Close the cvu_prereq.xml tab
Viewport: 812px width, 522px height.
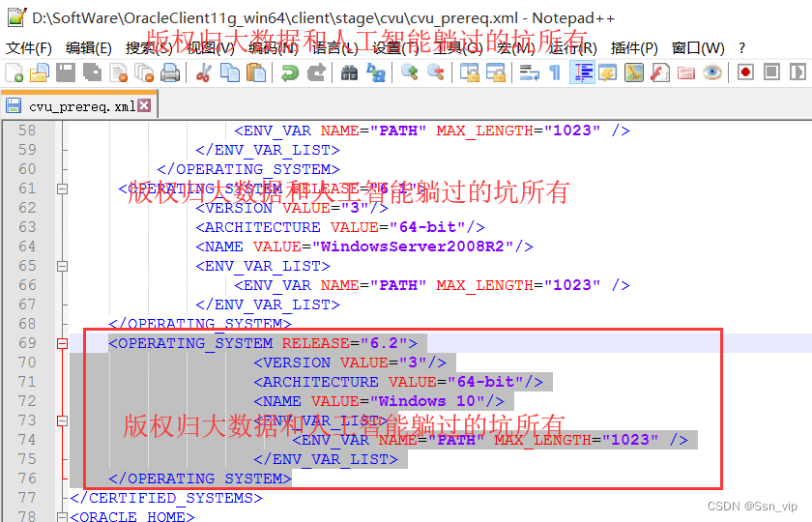point(144,106)
